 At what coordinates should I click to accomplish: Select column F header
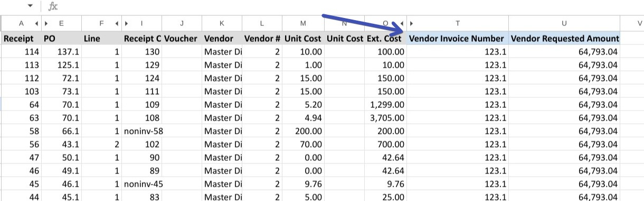[101, 23]
